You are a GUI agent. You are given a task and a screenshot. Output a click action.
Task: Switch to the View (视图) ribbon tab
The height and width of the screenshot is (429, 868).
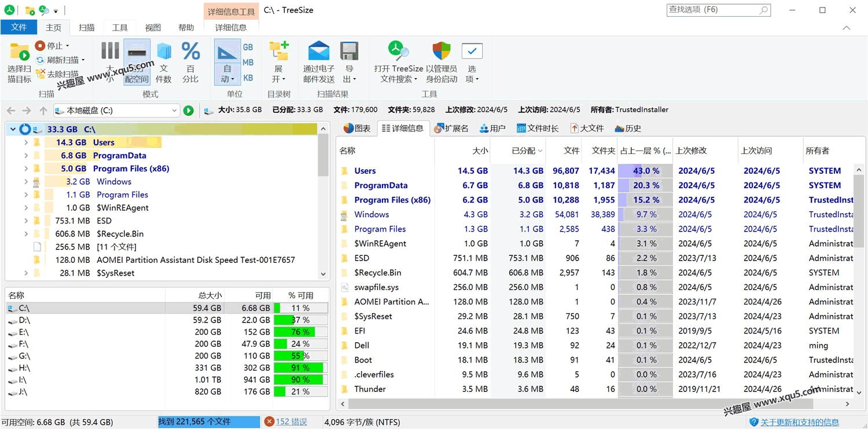click(x=153, y=27)
